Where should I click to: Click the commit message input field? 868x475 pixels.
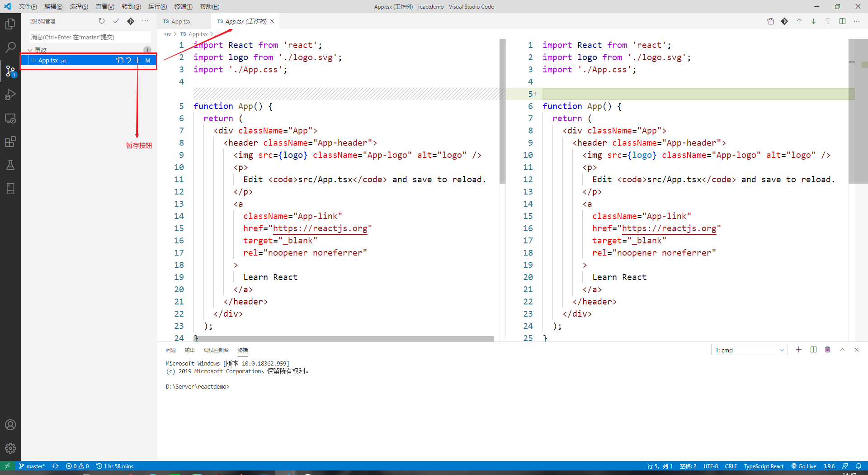pyautogui.click(x=90, y=37)
